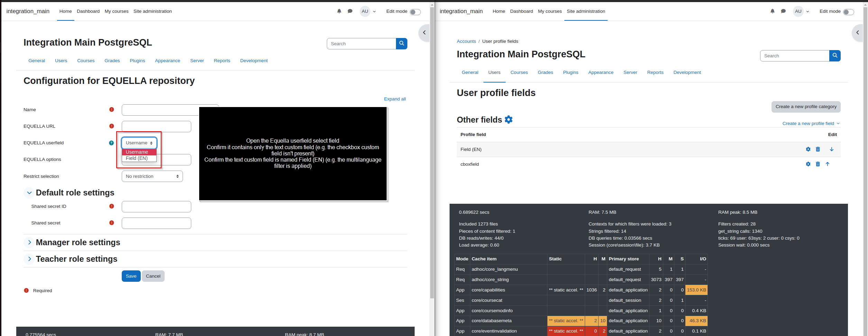
Task: Click adhoc/core_langmenu cache item
Action: 495,269
